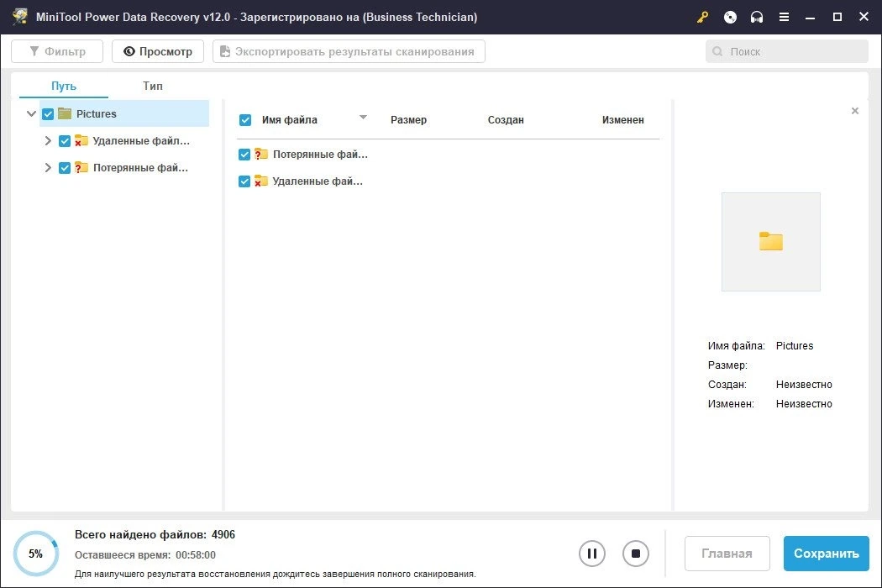Click the bootable media disc icon

[730, 17]
